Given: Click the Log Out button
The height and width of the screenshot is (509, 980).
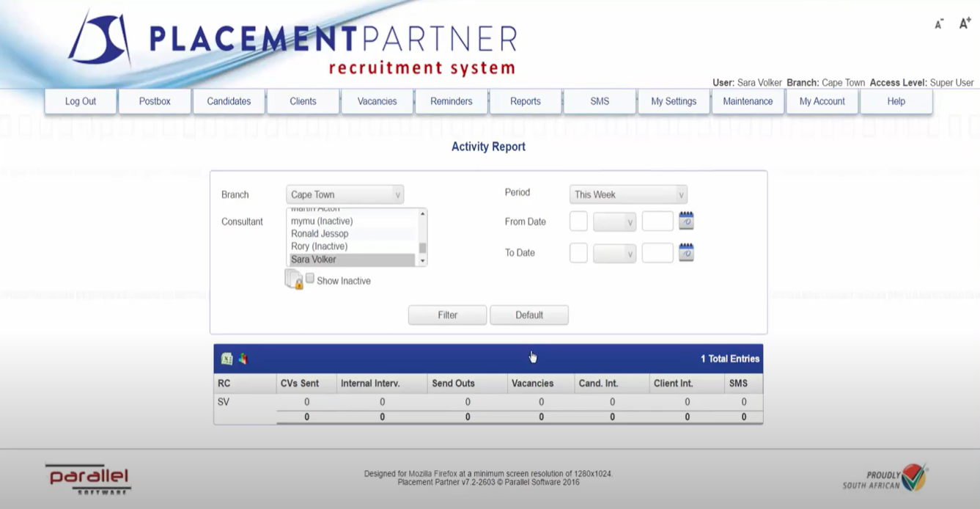Looking at the screenshot, I should pyautogui.click(x=80, y=101).
